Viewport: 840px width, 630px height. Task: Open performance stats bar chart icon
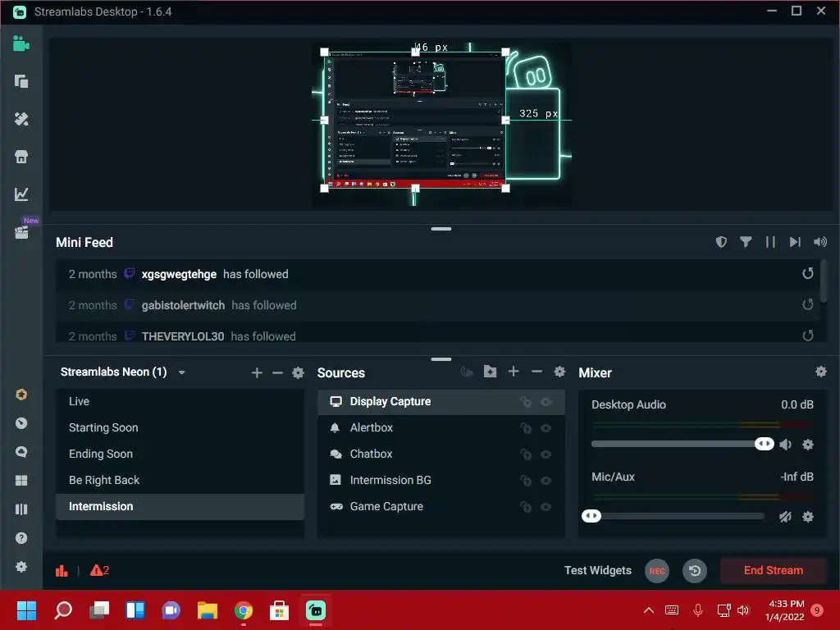[62, 571]
